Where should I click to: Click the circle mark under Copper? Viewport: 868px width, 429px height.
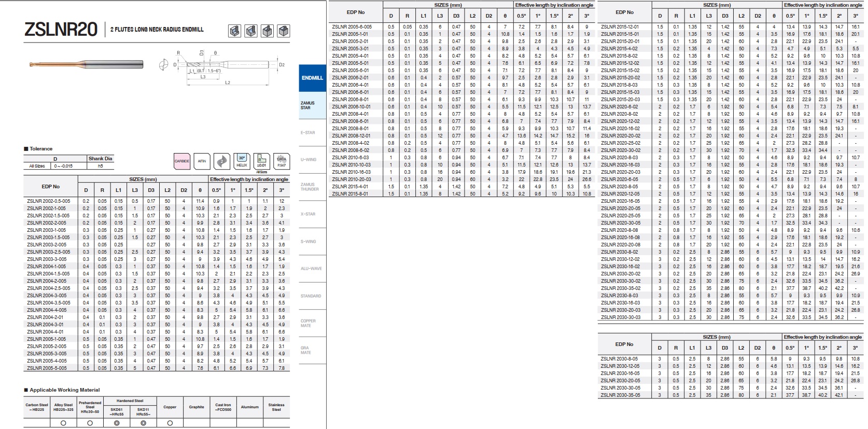(x=170, y=423)
